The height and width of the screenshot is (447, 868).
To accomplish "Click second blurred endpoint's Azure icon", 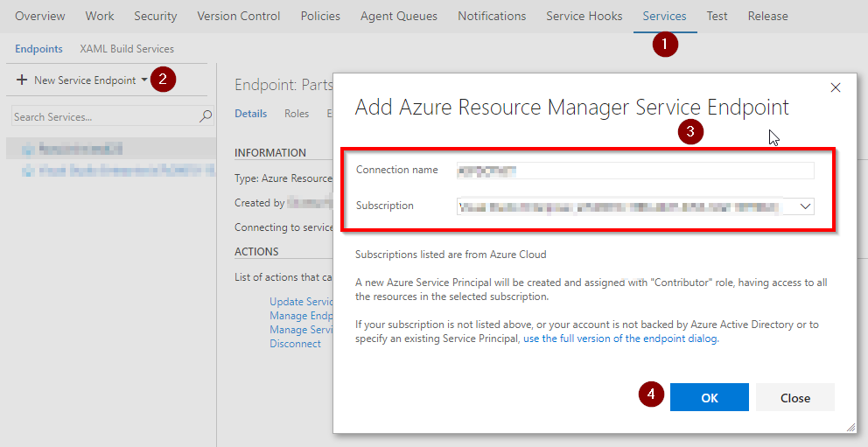I will coord(28,171).
